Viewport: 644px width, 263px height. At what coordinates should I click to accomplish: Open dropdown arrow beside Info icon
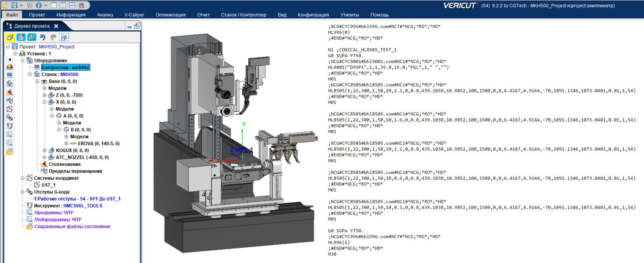click(x=46, y=5)
